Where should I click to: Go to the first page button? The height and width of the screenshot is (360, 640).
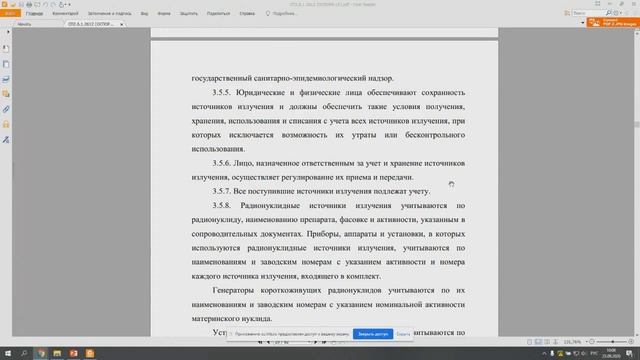(260, 342)
